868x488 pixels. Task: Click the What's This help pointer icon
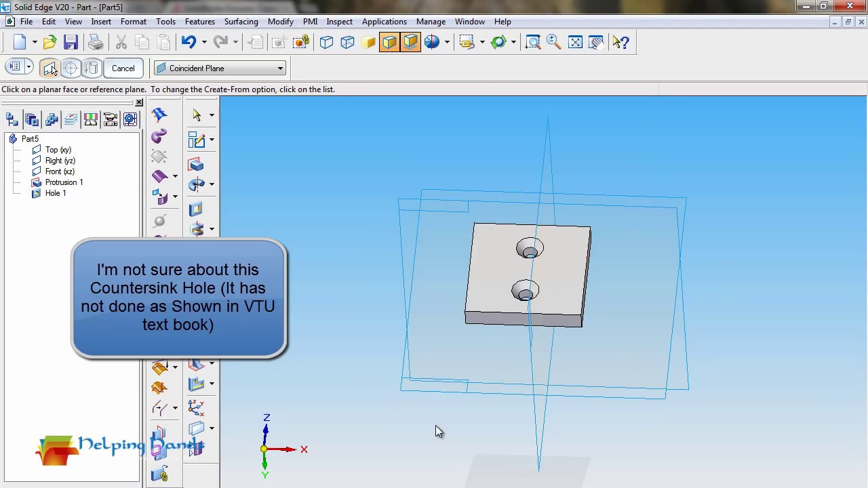620,42
